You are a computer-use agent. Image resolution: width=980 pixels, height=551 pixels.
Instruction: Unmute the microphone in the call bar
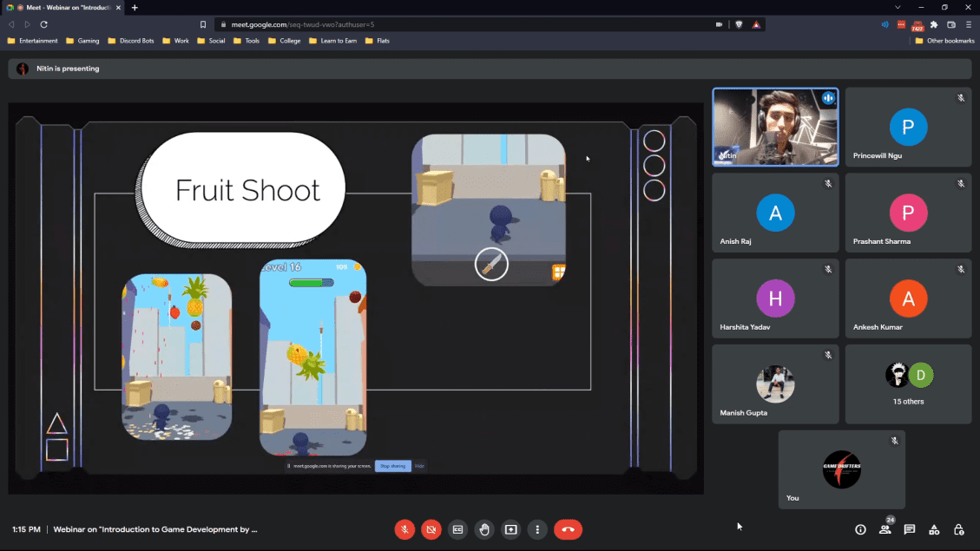404,529
